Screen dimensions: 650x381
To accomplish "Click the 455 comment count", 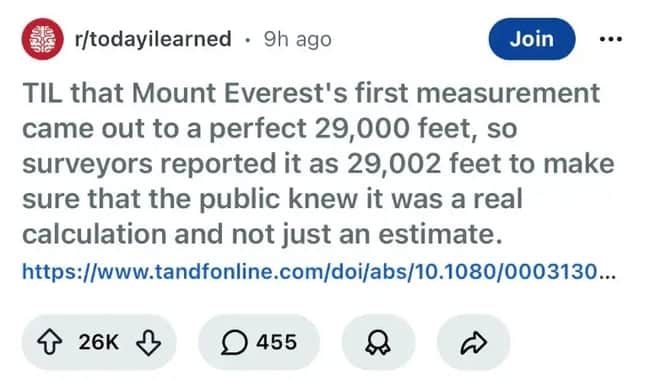I will [276, 342].
